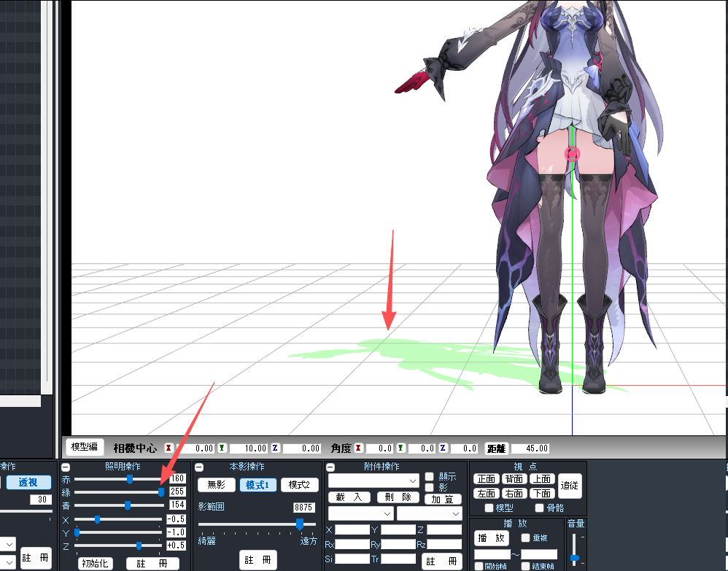Click the 加算 additive button
The height and width of the screenshot is (571, 728).
tap(443, 499)
